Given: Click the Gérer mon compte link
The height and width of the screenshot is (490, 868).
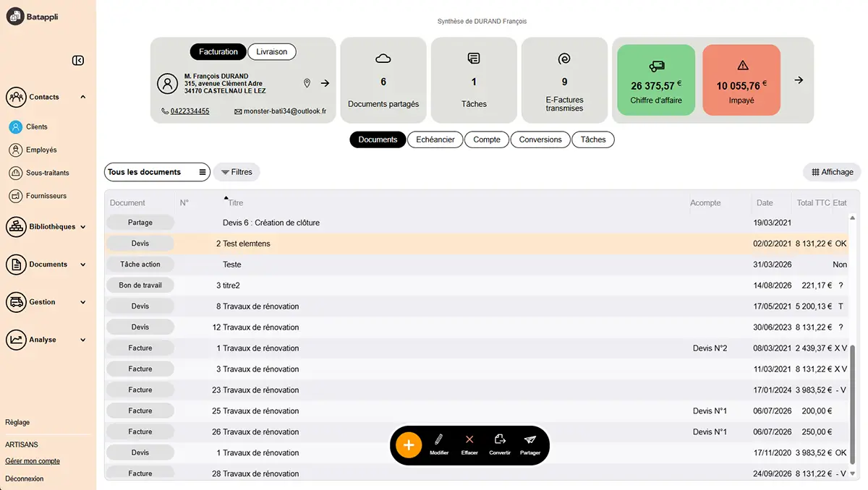Looking at the screenshot, I should click(x=33, y=461).
